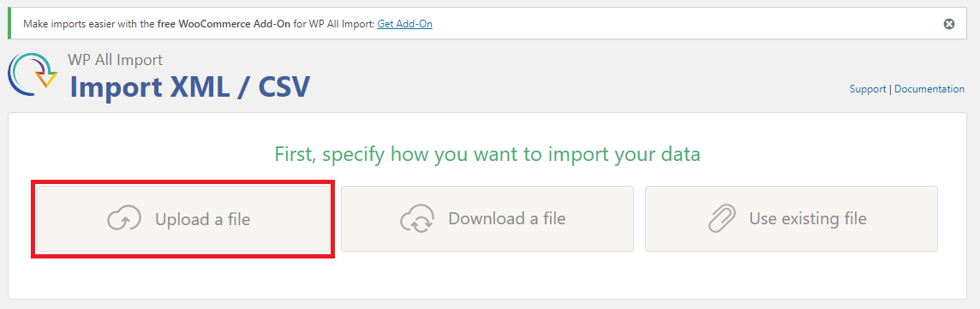980x309 pixels.
Task: Click the upload cloud icon
Action: coord(123,219)
